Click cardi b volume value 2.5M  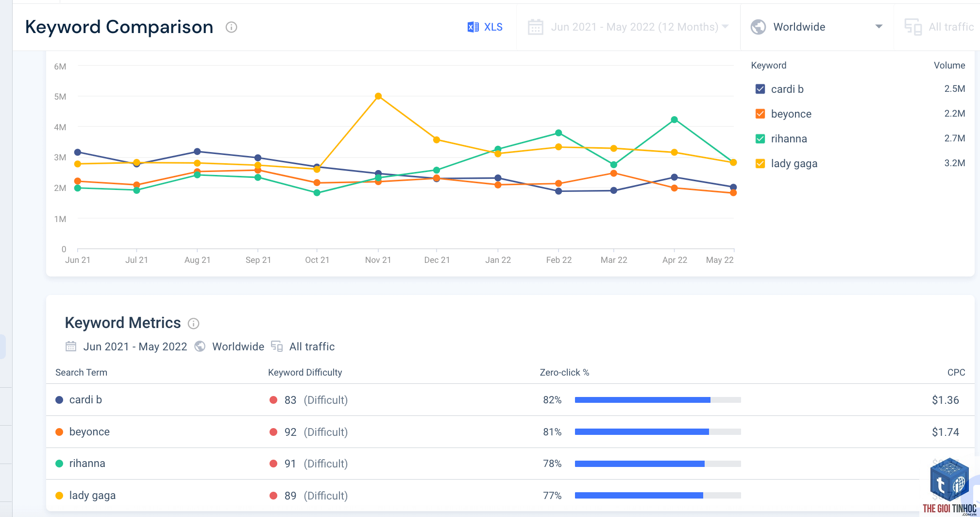coord(954,88)
